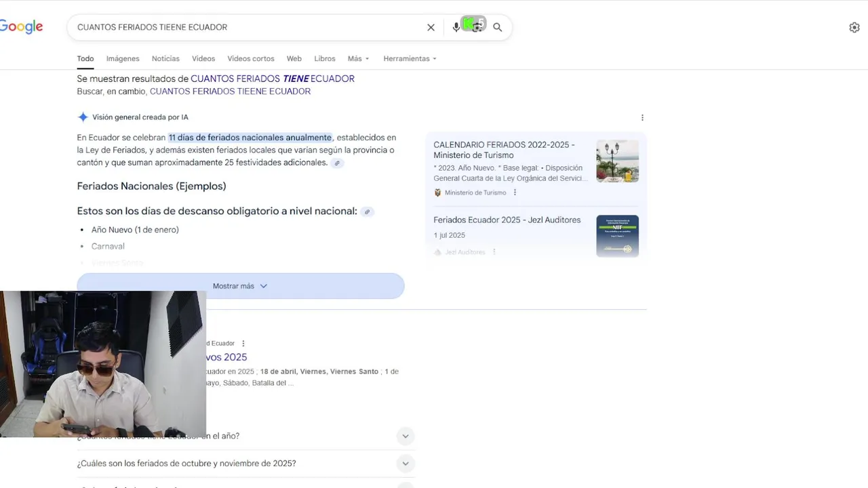Select the 'Todo' results tab
The image size is (868, 488).
click(85, 59)
